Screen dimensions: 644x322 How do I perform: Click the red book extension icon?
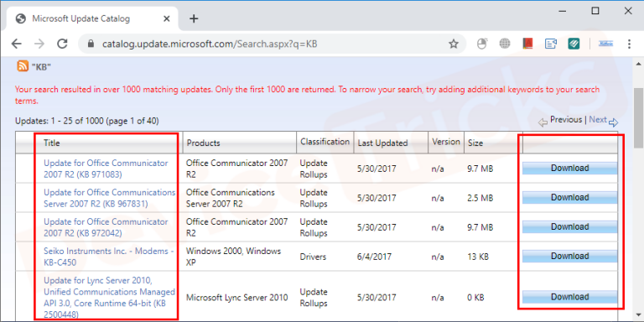click(x=527, y=44)
